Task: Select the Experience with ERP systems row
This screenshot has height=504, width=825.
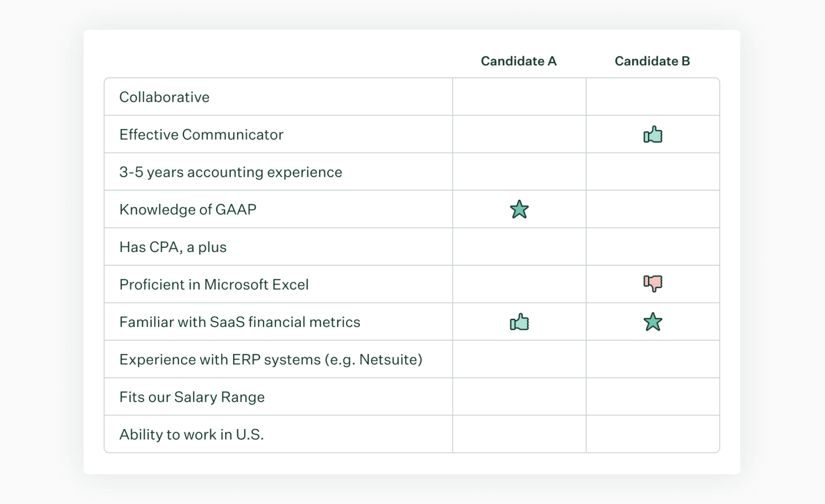Action: (270, 360)
